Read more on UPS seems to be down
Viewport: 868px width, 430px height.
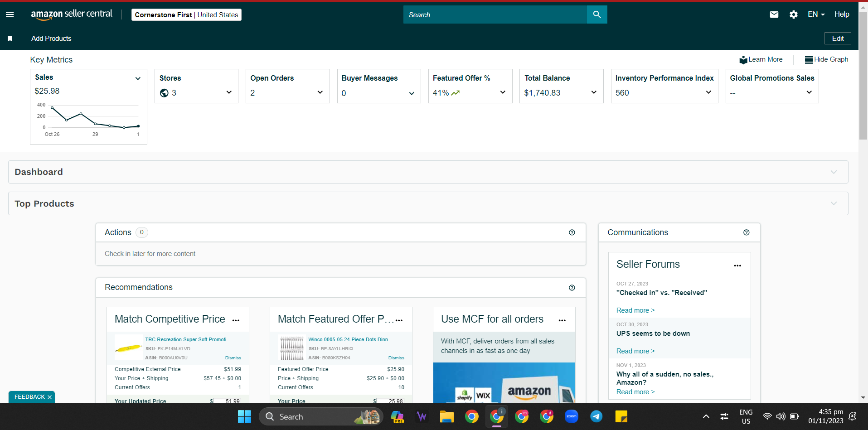pos(635,351)
